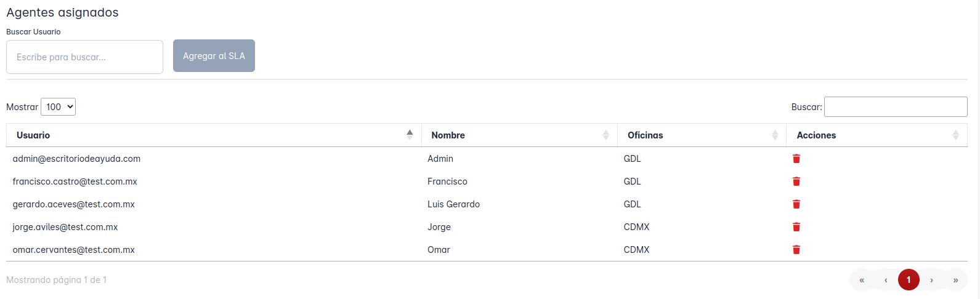Screen dimensions: 980x299
Task: Remove omar.cervantes@test.com.mx with trash icon
Action: tap(796, 250)
